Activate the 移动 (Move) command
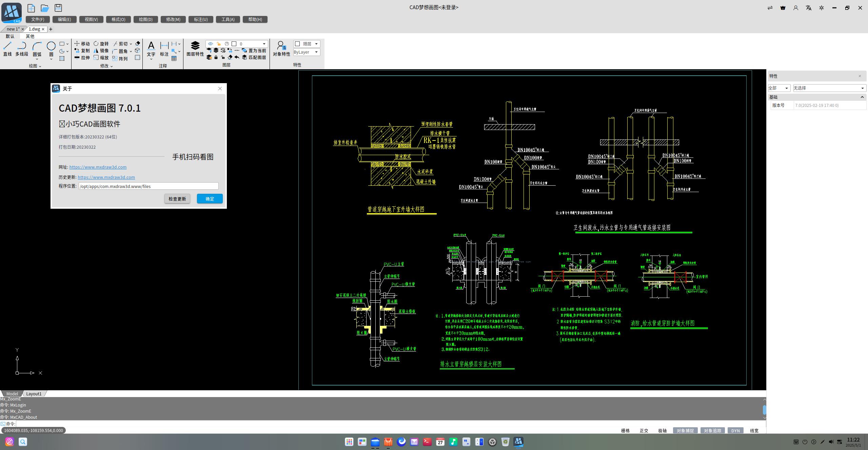This screenshot has width=868, height=450. click(82, 44)
